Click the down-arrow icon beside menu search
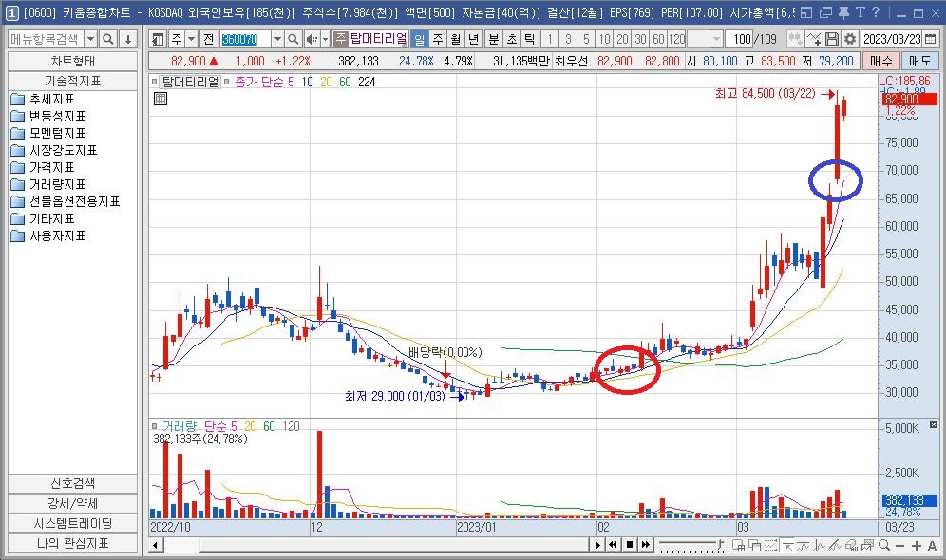946x560 pixels. tap(128, 39)
